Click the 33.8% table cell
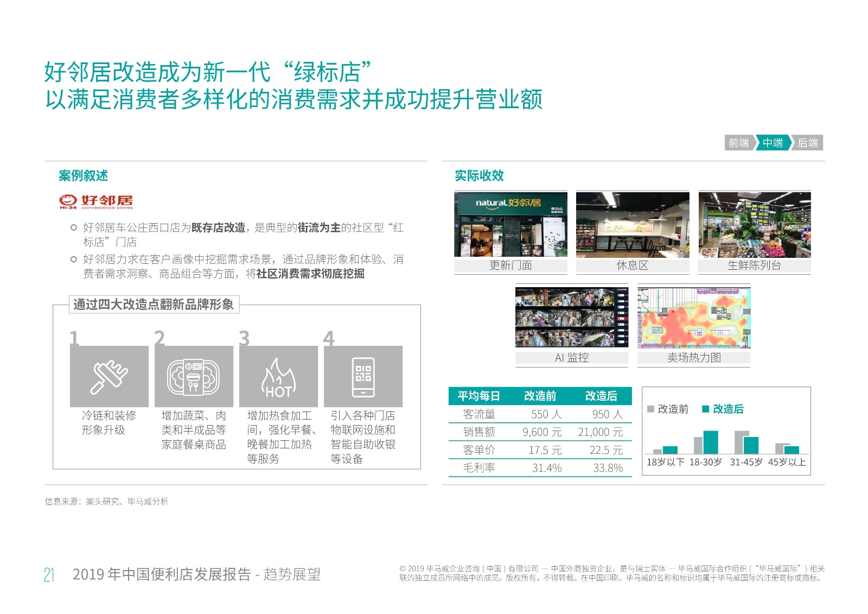868x614 pixels. coord(608,468)
